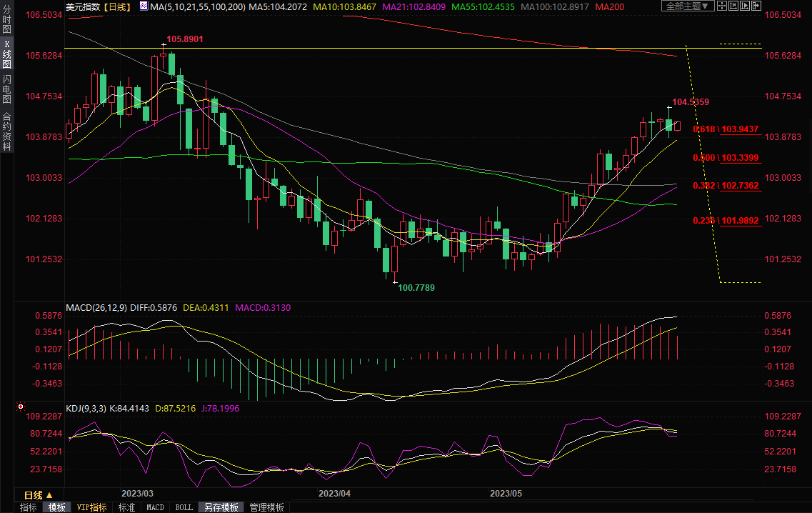Viewport: 812px width, 513px height.
Task: Apply the MACD template
Action: pyautogui.click(x=155, y=507)
